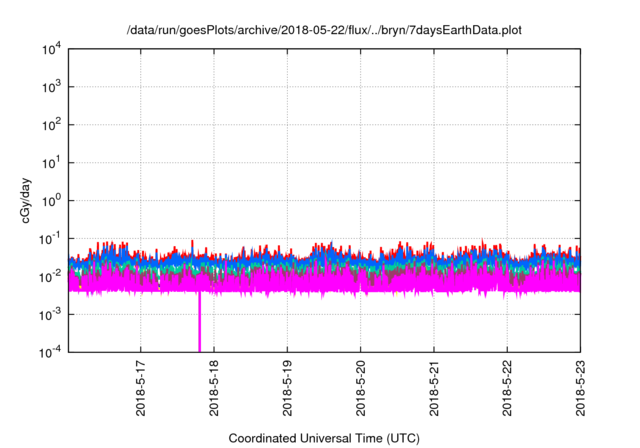Click the 10^-1 y-axis tick label

(50, 239)
